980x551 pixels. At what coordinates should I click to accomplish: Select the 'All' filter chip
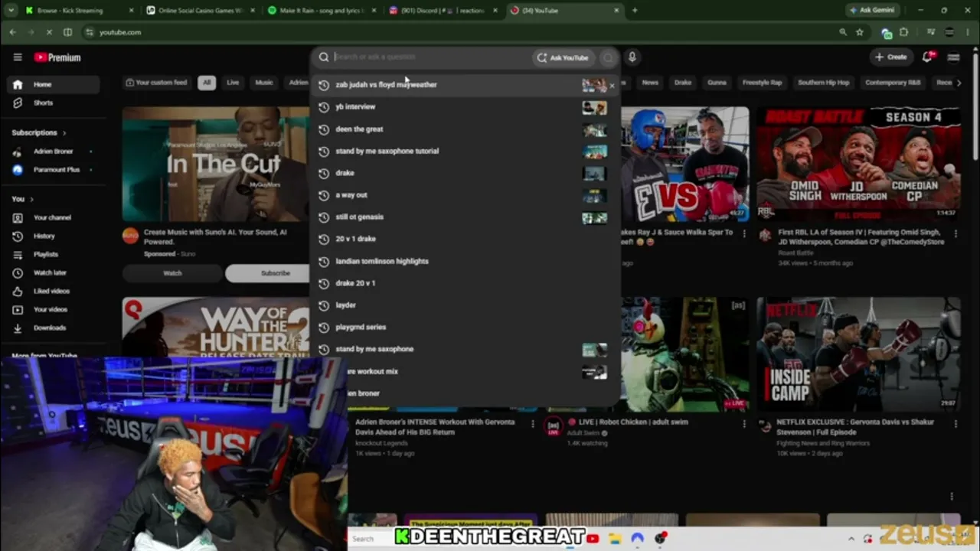tap(207, 83)
